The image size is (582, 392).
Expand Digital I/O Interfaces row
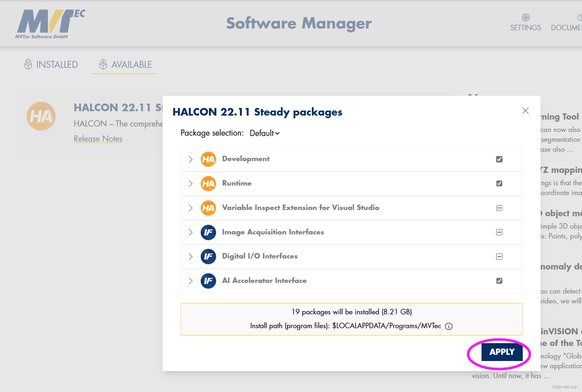click(190, 256)
